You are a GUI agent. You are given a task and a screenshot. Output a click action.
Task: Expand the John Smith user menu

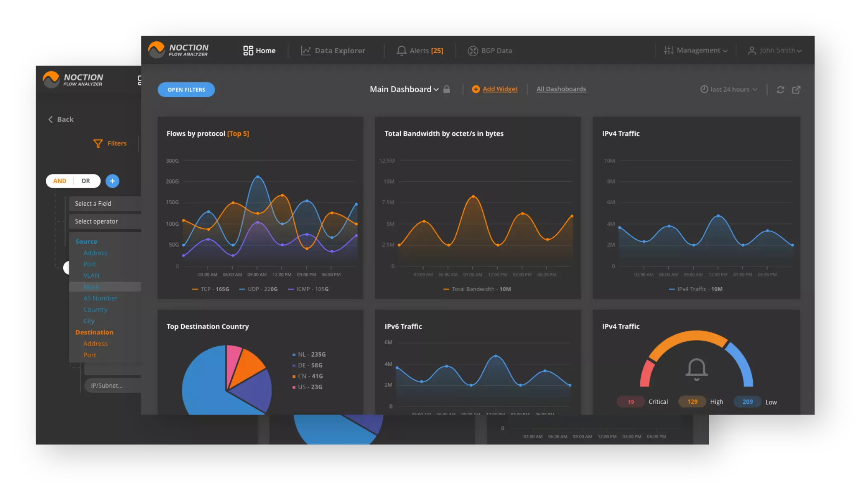pos(775,50)
